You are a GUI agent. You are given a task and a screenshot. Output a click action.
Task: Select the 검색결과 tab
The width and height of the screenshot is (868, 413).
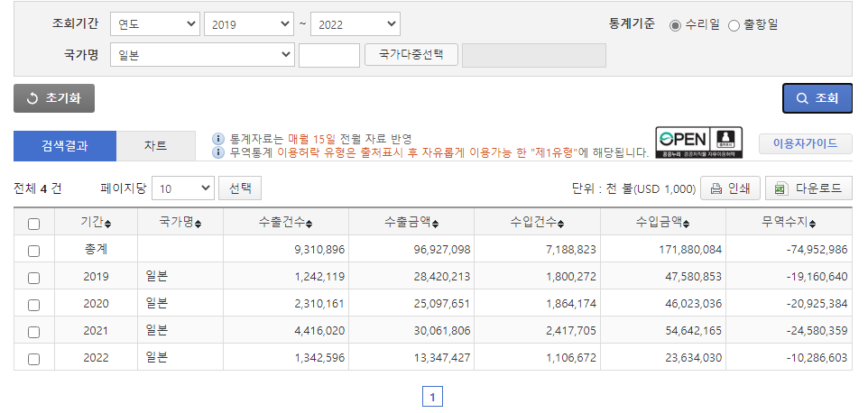(x=65, y=146)
